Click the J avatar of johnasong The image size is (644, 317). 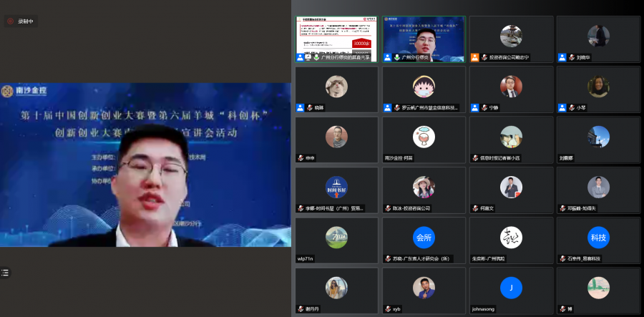[x=511, y=287]
